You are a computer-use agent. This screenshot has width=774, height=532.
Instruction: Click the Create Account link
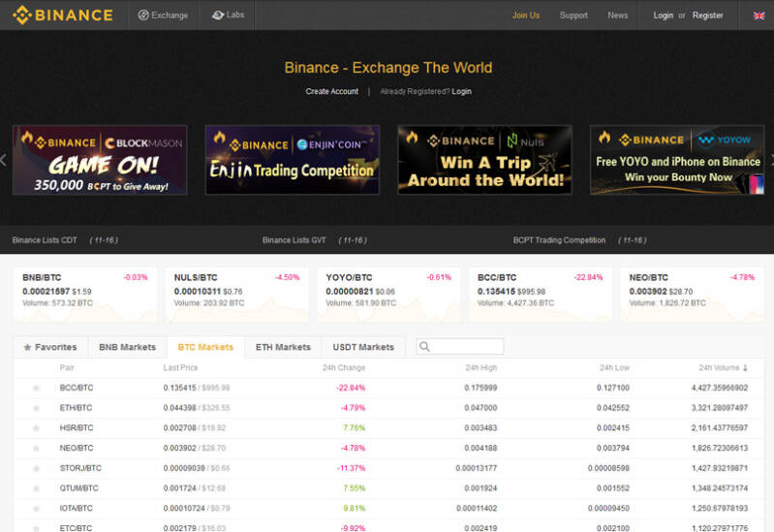click(x=331, y=91)
